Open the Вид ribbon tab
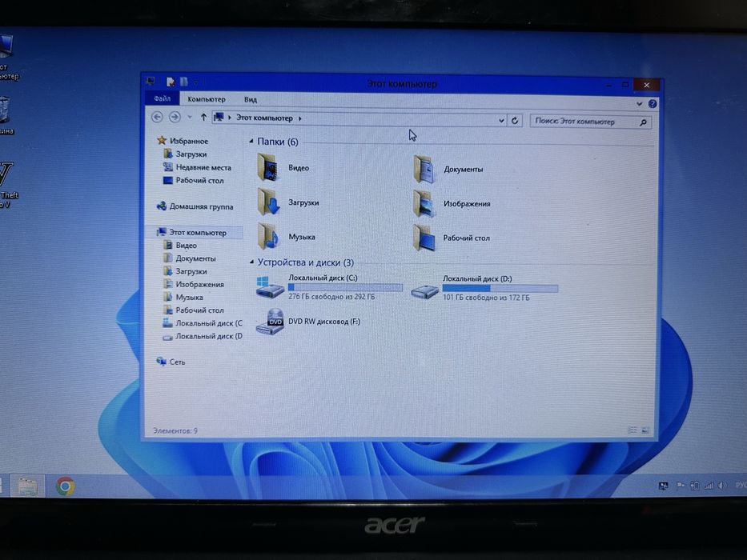This screenshot has width=747, height=560. point(251,99)
